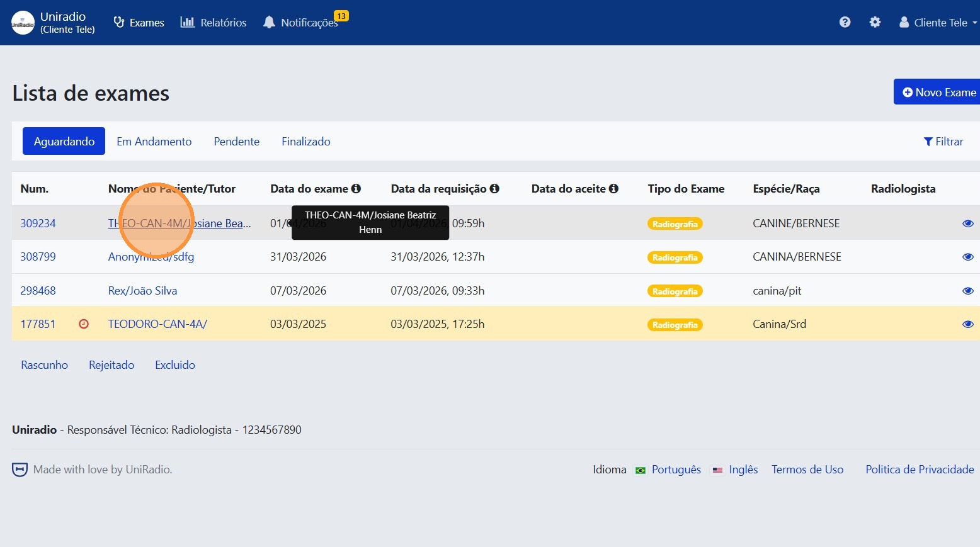Click the Uniradio logo icon
This screenshot has width=980, height=547.
23,23
